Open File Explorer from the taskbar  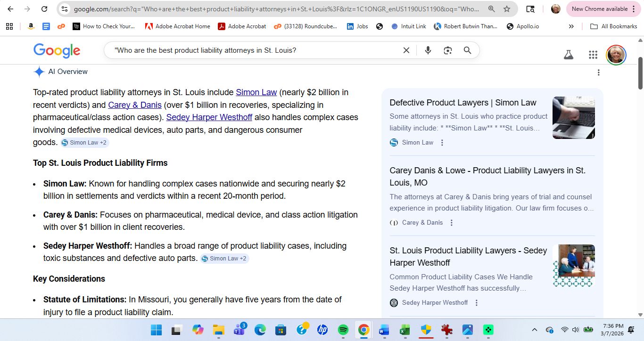pyautogui.click(x=218, y=330)
